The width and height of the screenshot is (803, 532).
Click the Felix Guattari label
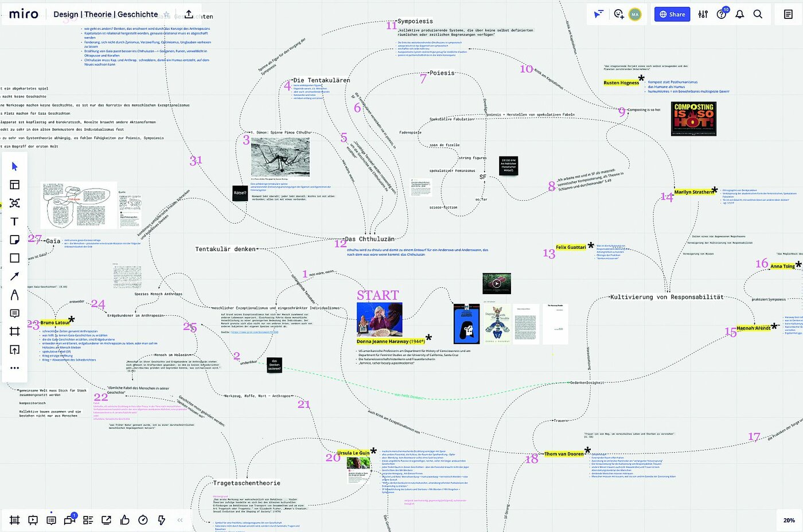[571, 248]
